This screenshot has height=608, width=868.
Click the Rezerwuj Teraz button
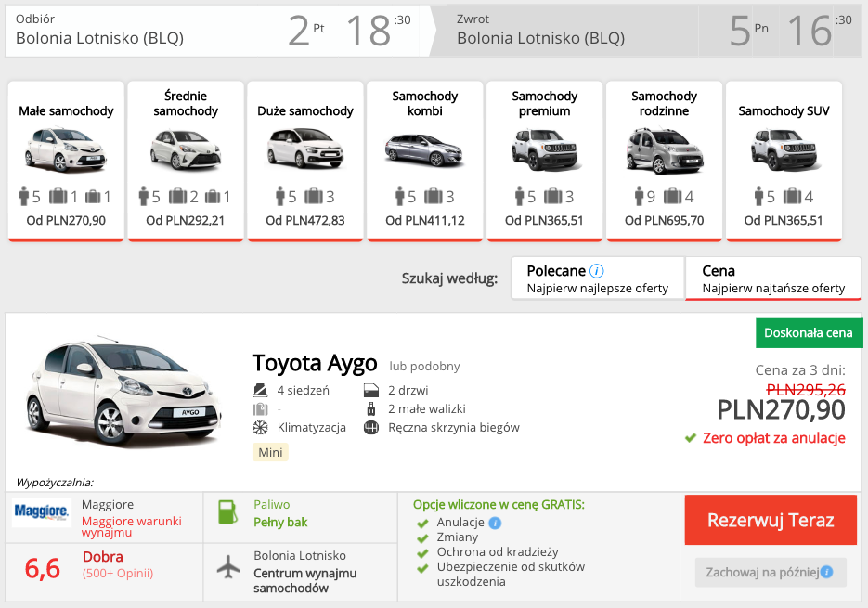[771, 520]
